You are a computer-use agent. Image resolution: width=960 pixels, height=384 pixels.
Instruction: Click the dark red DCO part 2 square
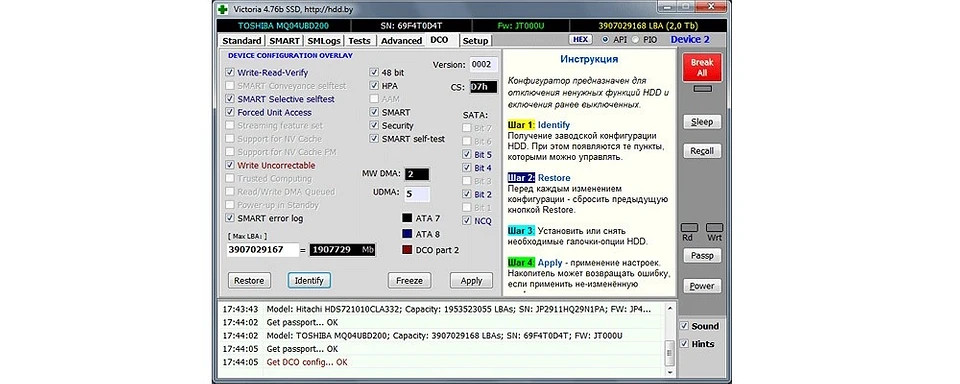point(407,250)
